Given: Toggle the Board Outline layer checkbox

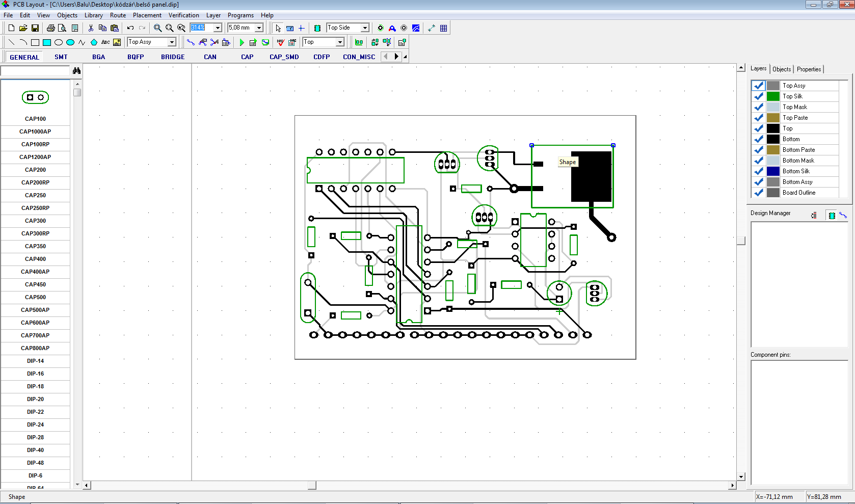Looking at the screenshot, I should (759, 193).
